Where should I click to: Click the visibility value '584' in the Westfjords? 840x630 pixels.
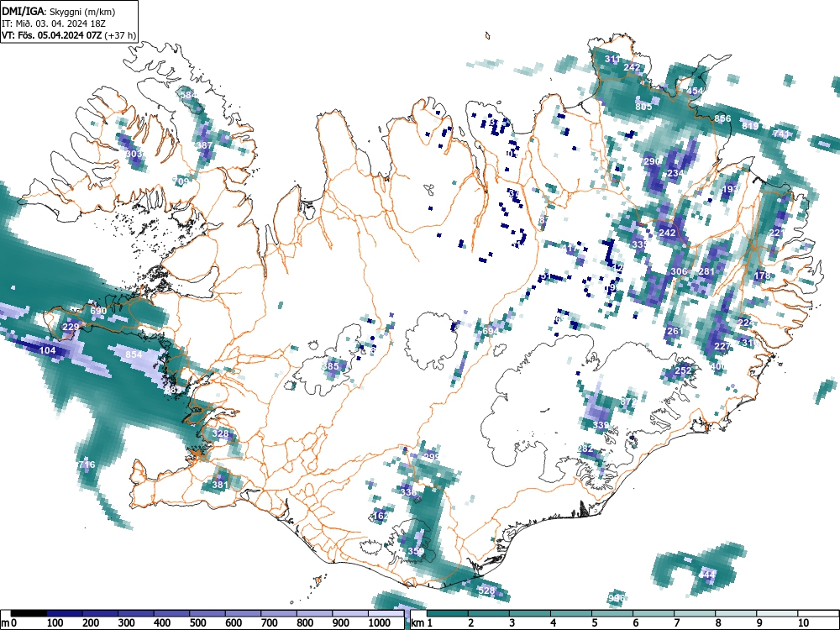click(x=188, y=95)
